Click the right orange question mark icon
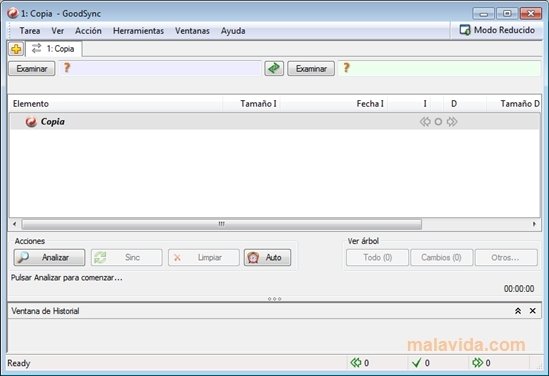The width and height of the screenshot is (549, 376). coord(346,68)
